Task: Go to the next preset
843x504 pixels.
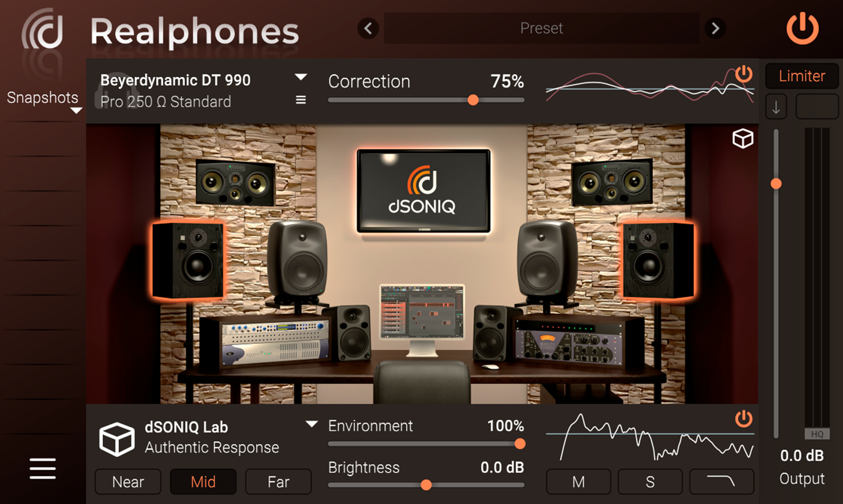Action: click(x=715, y=28)
